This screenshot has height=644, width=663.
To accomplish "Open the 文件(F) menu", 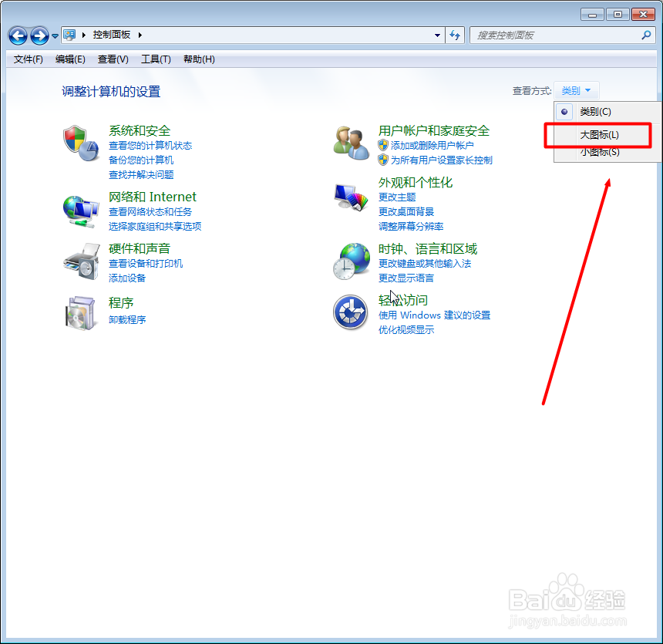I will pos(29,59).
